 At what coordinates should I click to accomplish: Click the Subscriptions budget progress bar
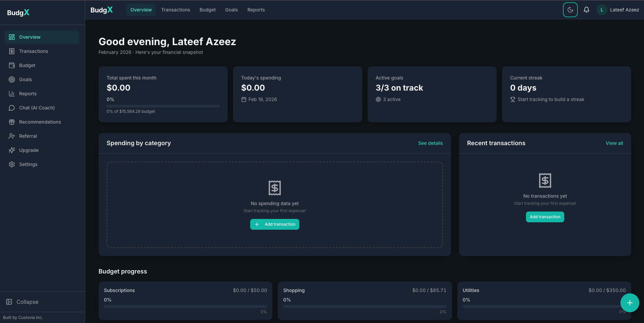(x=185, y=307)
